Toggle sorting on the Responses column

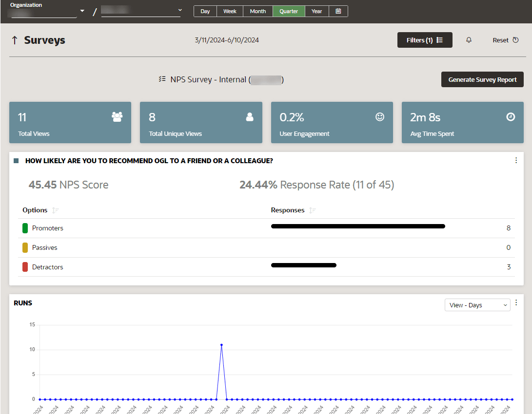312,210
